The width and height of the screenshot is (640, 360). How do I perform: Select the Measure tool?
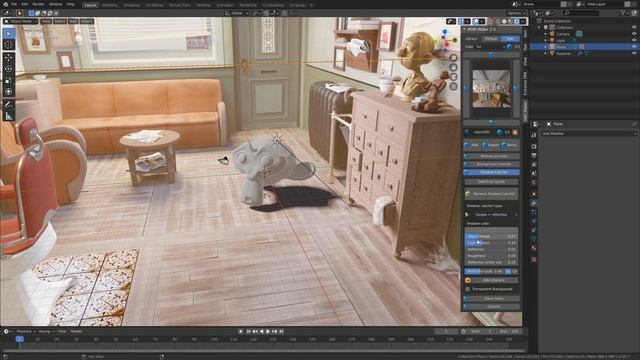point(9,116)
